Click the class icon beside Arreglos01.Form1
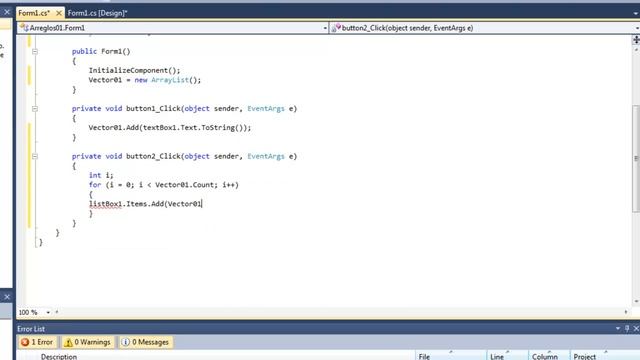Viewport: 640px width, 360px height. (24, 28)
